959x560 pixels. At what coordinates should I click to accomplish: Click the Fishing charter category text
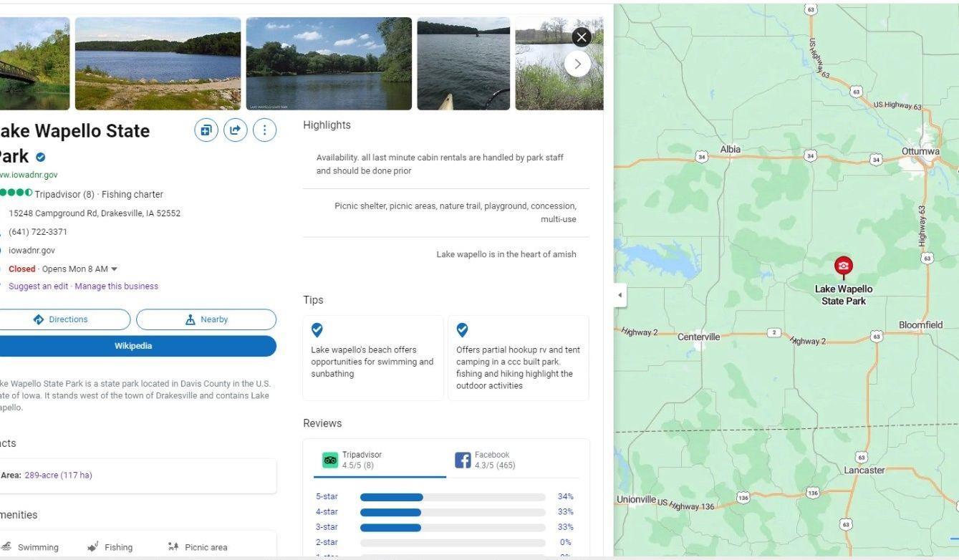click(132, 194)
